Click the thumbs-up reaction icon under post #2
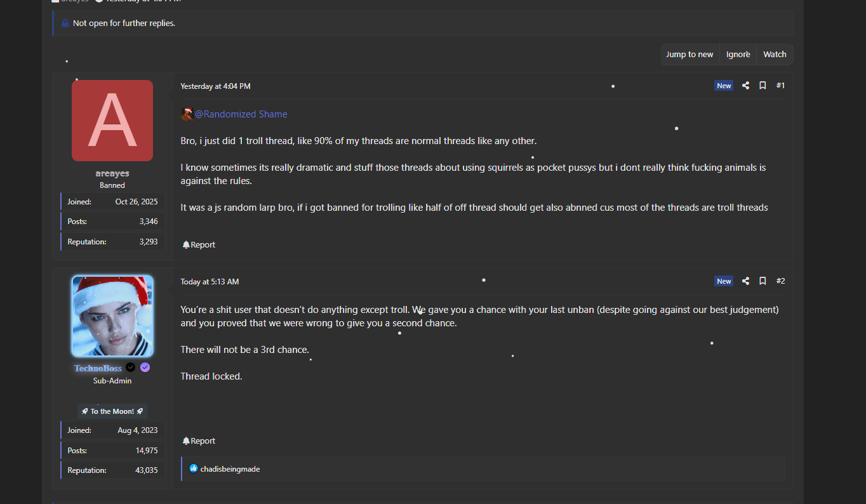The width and height of the screenshot is (866, 504). pyautogui.click(x=194, y=469)
